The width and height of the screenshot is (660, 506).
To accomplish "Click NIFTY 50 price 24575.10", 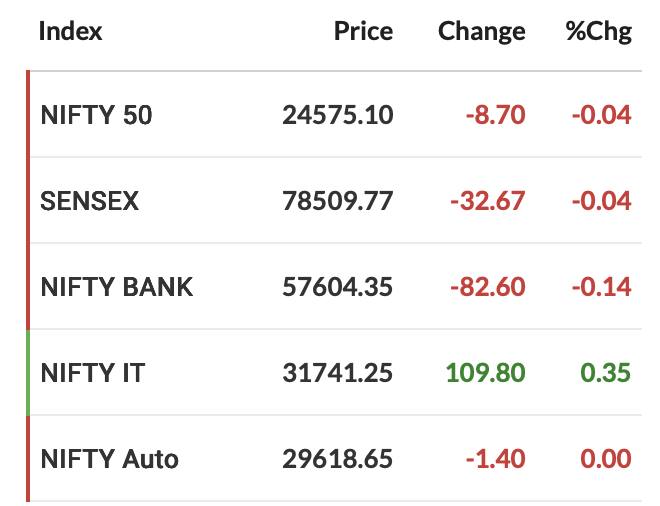I will 338,115.
